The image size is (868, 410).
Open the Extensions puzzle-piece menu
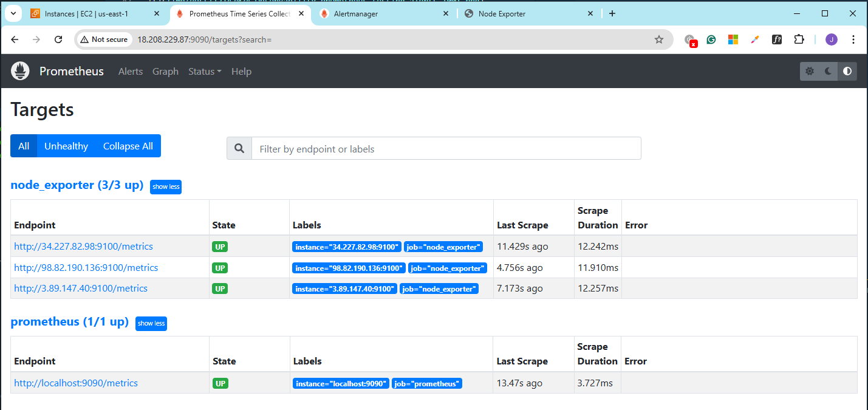tap(799, 39)
